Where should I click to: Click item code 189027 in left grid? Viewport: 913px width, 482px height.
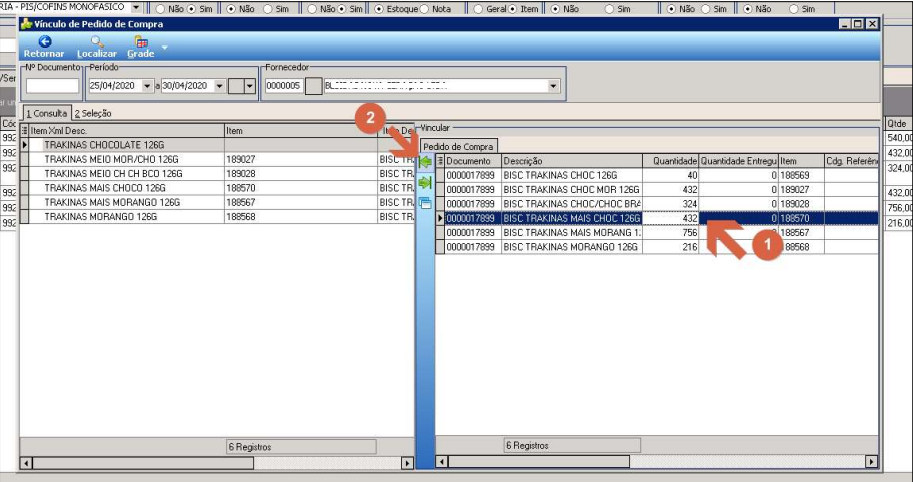click(x=241, y=159)
